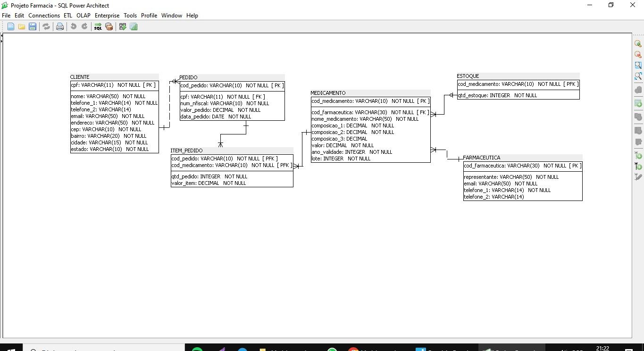Select the ITEM_PEDIDO table title
Image resolution: width=644 pixels, height=351 pixels.
[x=186, y=150]
